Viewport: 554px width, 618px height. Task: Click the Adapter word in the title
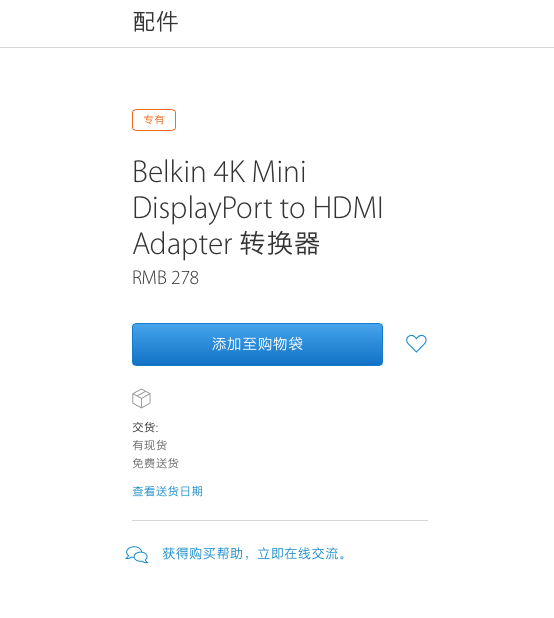(x=182, y=244)
